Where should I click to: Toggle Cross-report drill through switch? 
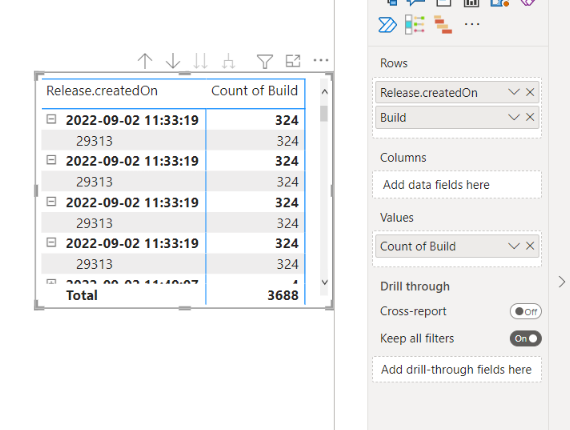(x=526, y=312)
